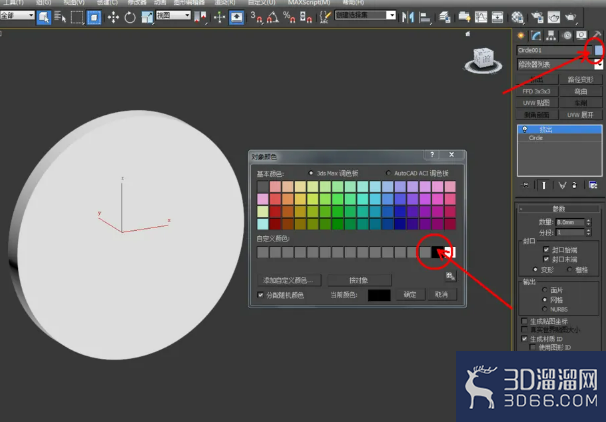Image resolution: width=606 pixels, height=422 pixels.
Task: Select the Morph capping radio button
Action: point(535,269)
